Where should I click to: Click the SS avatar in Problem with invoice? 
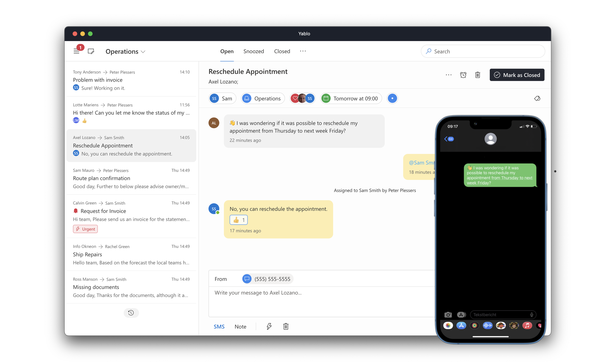click(76, 88)
